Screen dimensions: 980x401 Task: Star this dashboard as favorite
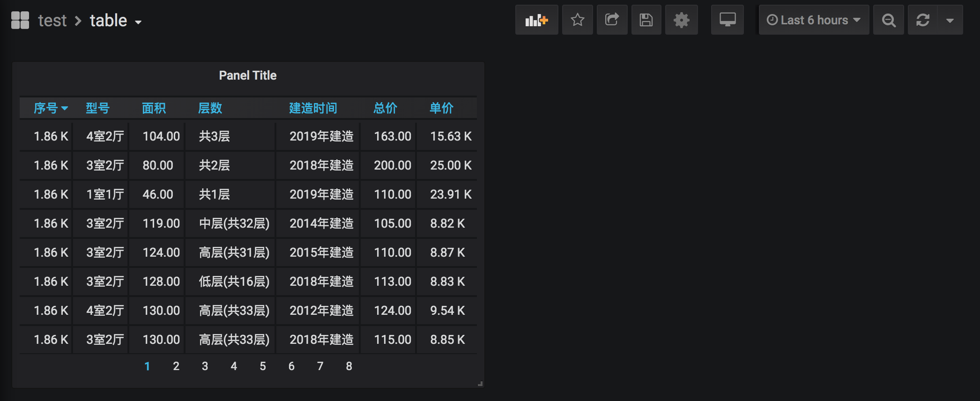578,20
